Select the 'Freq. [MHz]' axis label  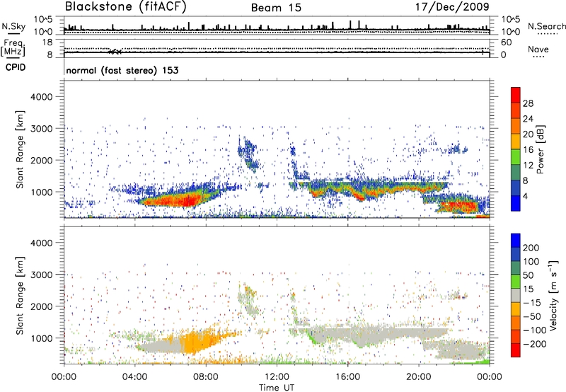(13, 47)
